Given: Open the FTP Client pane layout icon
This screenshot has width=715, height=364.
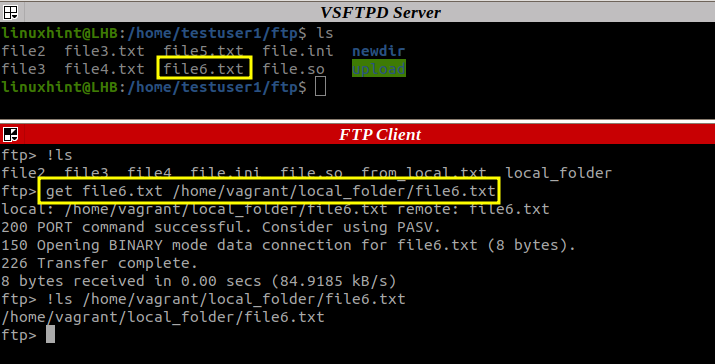Looking at the screenshot, I should 10,135.
